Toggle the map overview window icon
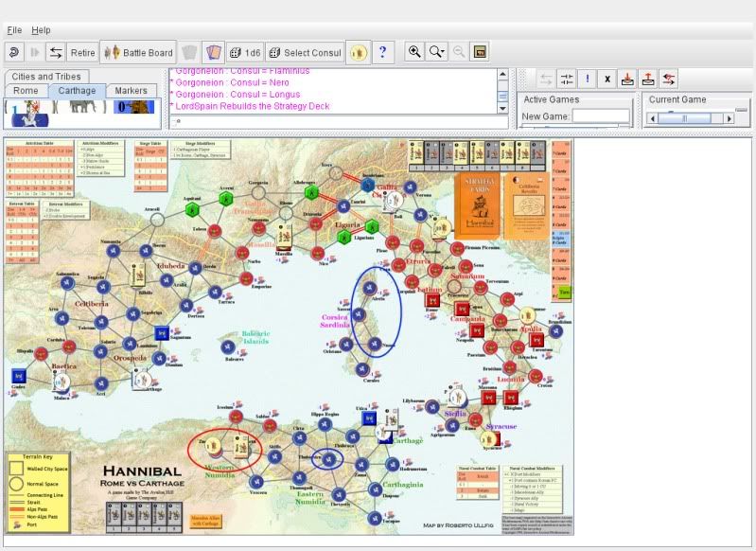756x551 pixels. 480,52
